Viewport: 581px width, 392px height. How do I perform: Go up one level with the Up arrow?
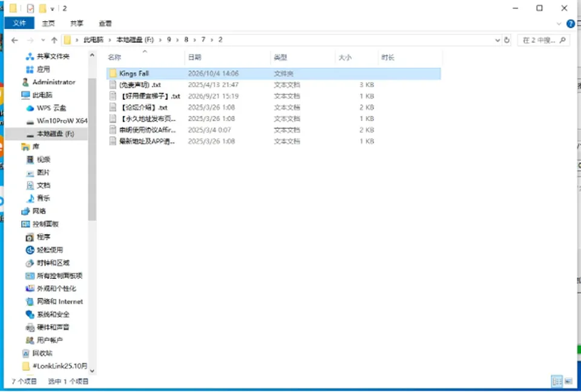(x=54, y=40)
